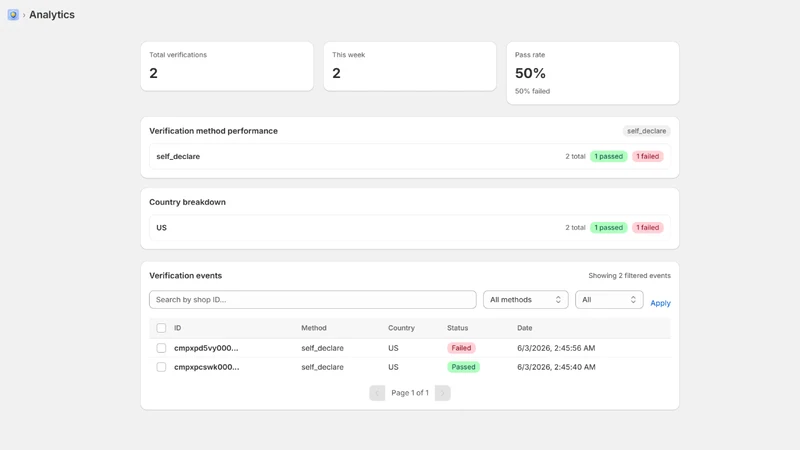Go to previous page arrow
This screenshot has height=450, width=800.
tap(377, 393)
